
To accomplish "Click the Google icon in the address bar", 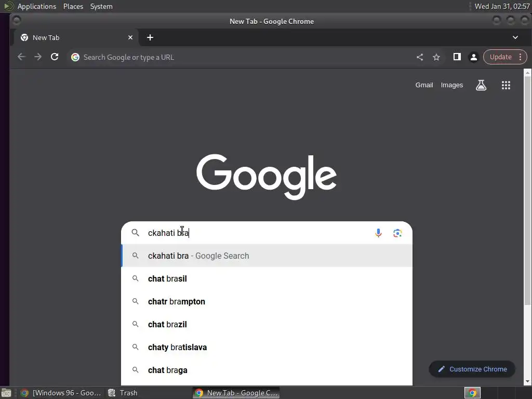I will [75, 57].
